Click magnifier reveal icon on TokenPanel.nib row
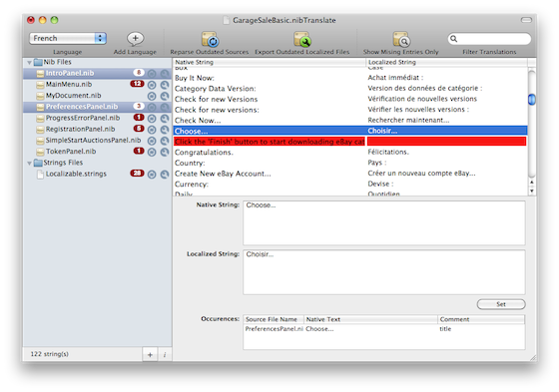This screenshot has height=392, width=559. pyautogui.click(x=165, y=153)
